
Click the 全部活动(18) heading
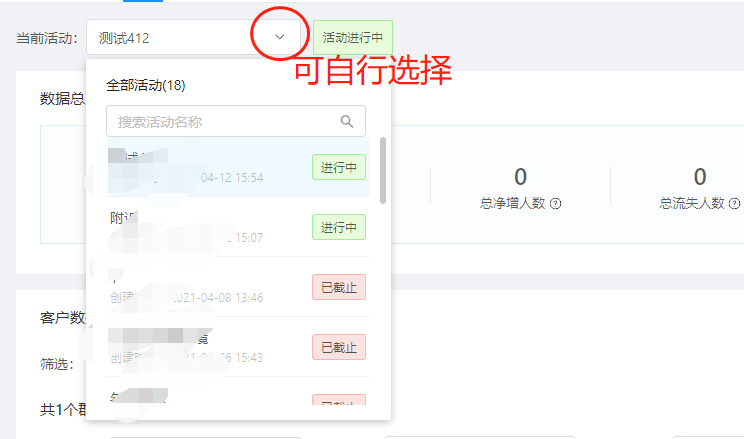[x=146, y=85]
